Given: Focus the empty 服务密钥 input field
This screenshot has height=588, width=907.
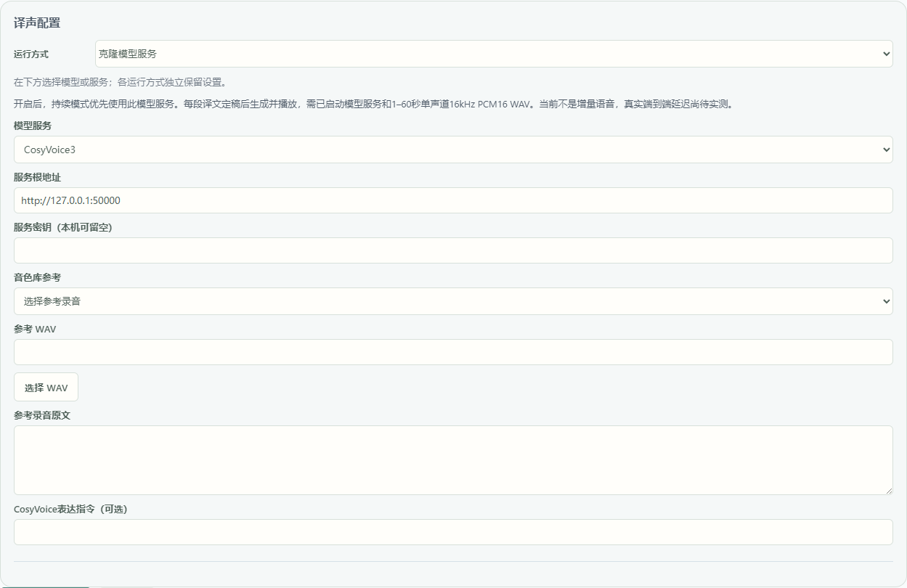Looking at the screenshot, I should pos(453,250).
